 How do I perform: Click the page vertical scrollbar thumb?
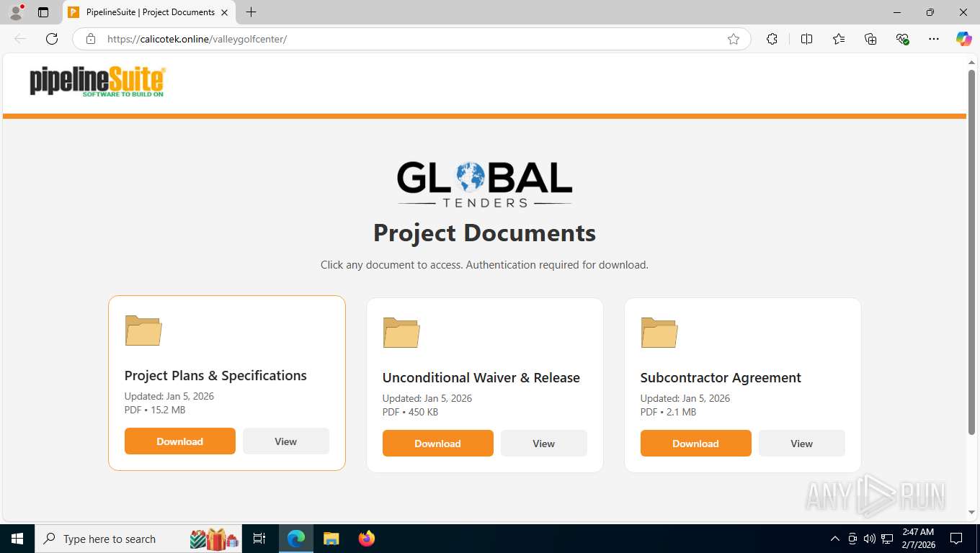(x=971, y=252)
